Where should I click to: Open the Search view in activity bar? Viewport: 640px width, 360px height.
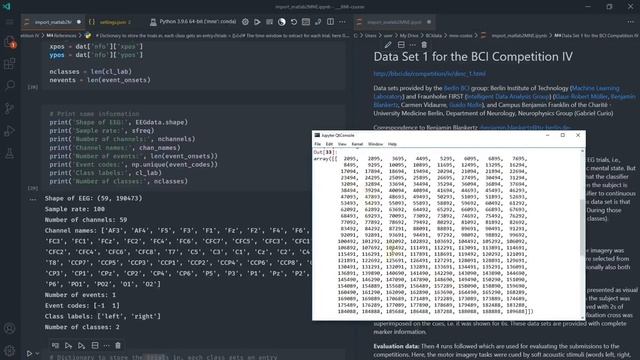coord(9,85)
